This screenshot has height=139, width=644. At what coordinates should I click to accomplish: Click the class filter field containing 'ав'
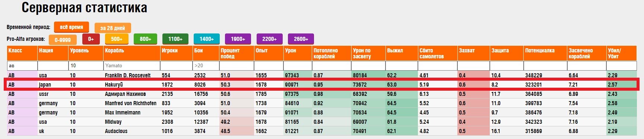pos(22,66)
